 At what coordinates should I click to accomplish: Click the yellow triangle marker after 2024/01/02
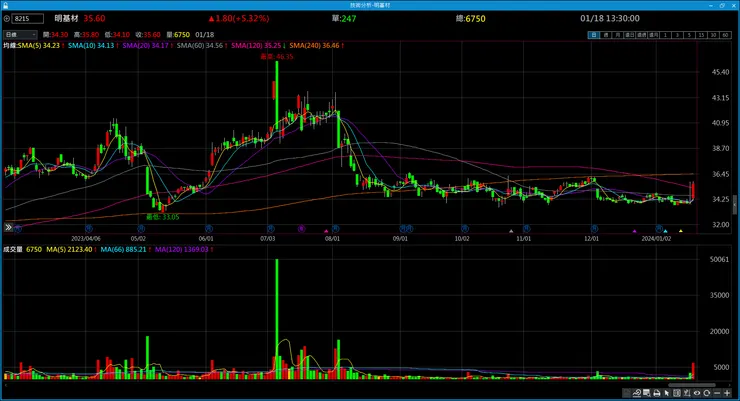pos(681,231)
